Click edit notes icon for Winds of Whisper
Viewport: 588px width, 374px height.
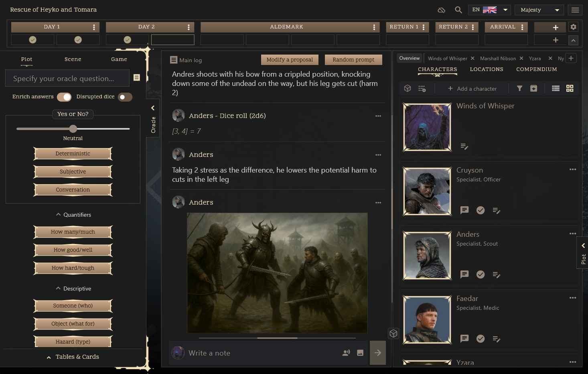pyautogui.click(x=464, y=146)
